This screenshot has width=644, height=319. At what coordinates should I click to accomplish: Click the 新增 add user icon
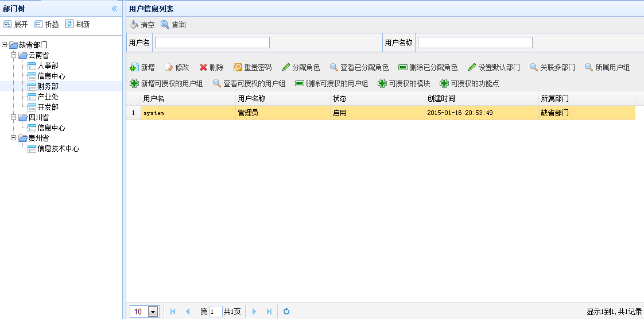134,67
